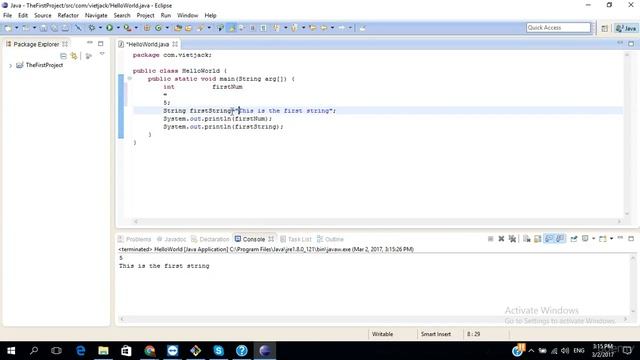Toggle the console Scroll Lock icon
640x360 pixels.
click(x=538, y=239)
